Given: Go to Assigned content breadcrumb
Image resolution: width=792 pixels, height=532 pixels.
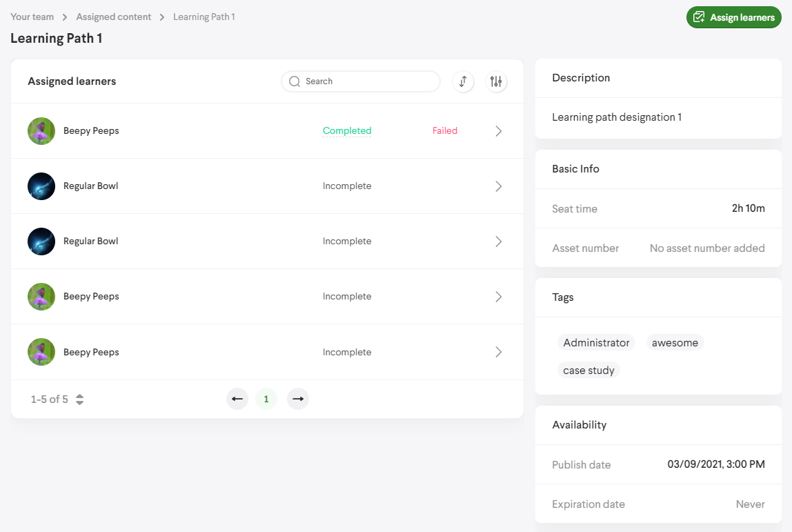Looking at the screenshot, I should coord(114,17).
